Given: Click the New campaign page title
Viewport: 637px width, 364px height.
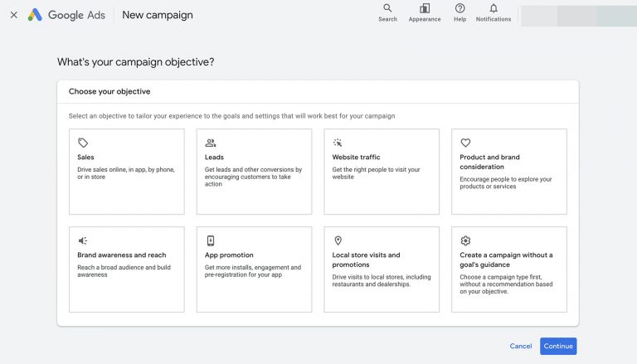Looking at the screenshot, I should tap(158, 15).
